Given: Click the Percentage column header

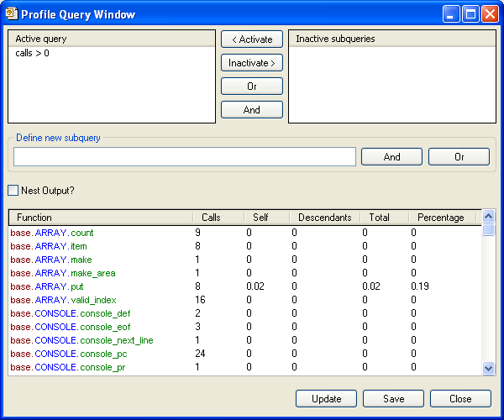Looking at the screenshot, I should click(x=442, y=218).
